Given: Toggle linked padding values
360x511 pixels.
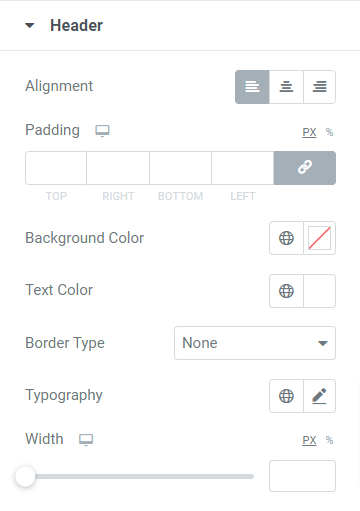Looking at the screenshot, I should 305,168.
